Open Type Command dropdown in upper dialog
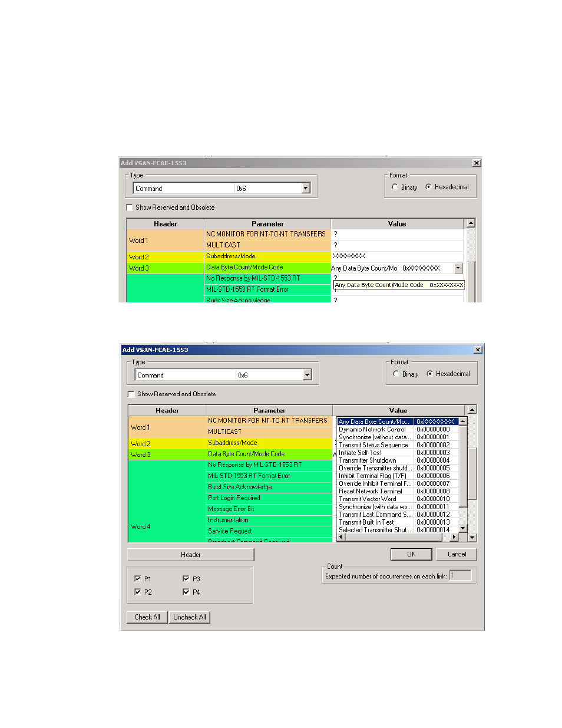 coord(305,189)
